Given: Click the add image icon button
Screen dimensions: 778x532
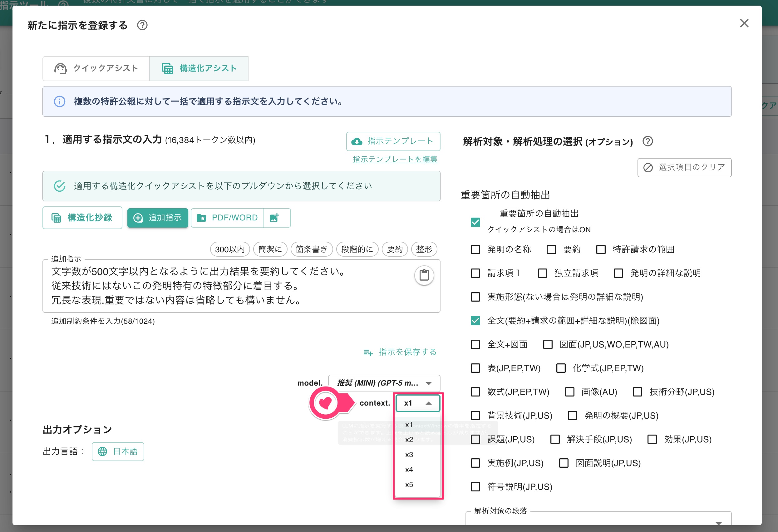Looking at the screenshot, I should tap(277, 218).
